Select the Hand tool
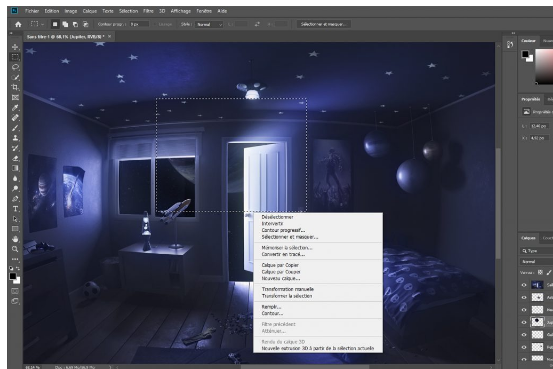 pyautogui.click(x=15, y=239)
